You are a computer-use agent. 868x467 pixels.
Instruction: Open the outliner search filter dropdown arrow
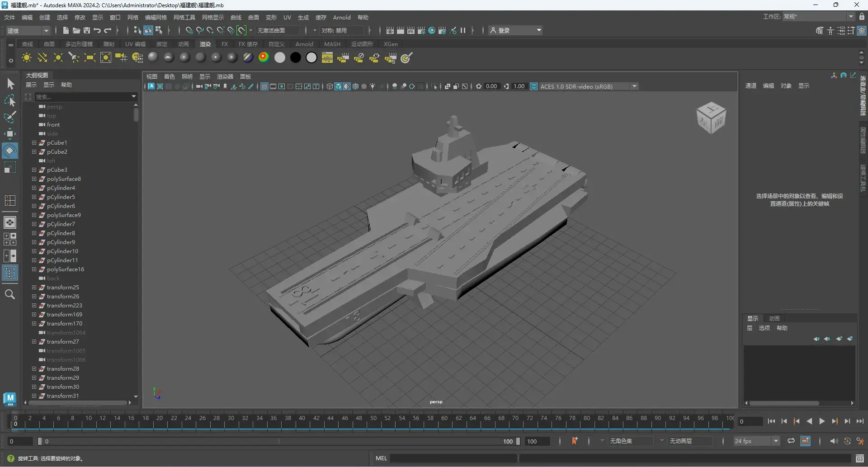(x=134, y=96)
